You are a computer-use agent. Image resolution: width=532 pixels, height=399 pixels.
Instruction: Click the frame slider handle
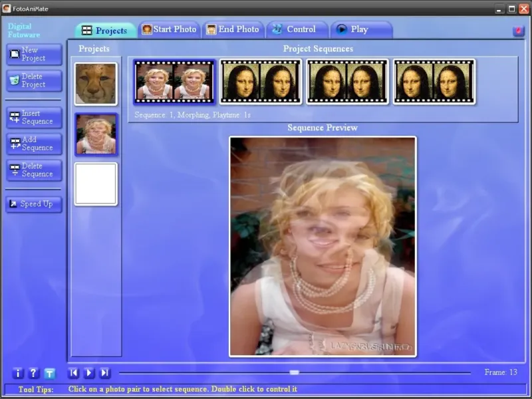294,372
